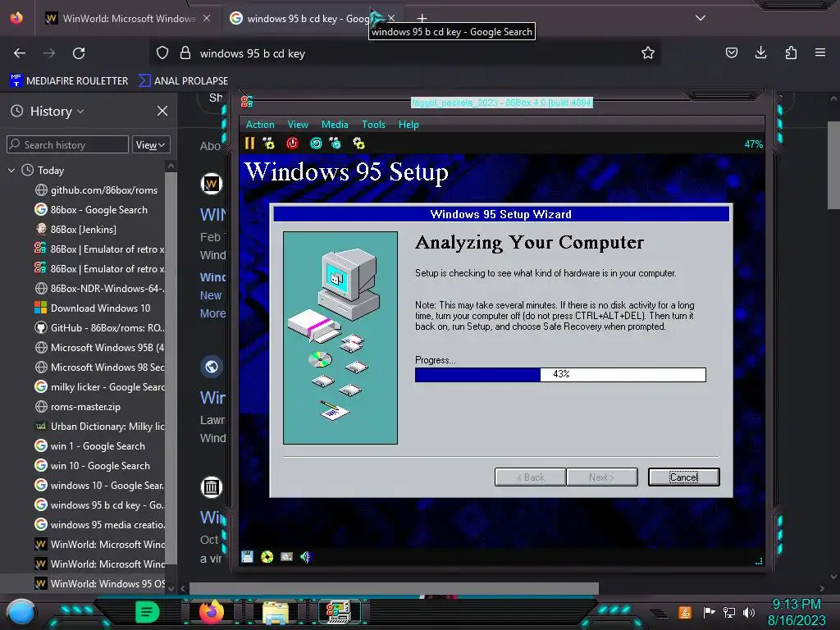Click Firefox icon on taskbar

[212, 612]
